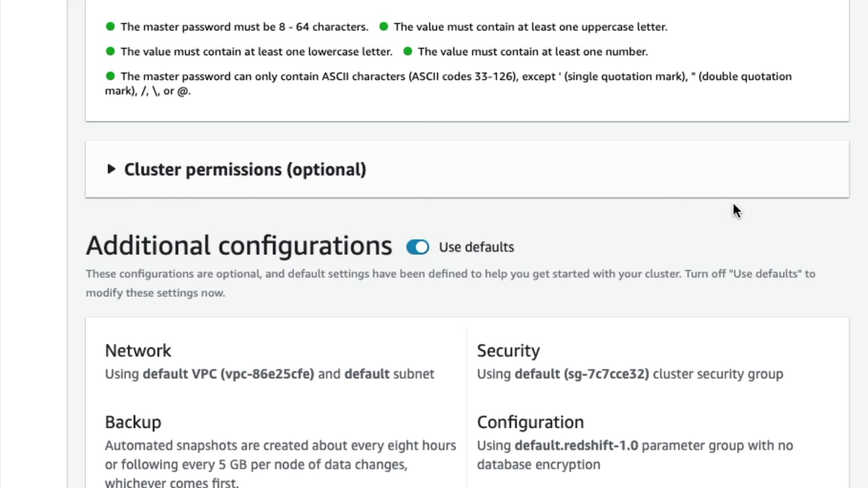This screenshot has width=868, height=488.
Task: Click the Configuration section heading
Action: pos(530,422)
